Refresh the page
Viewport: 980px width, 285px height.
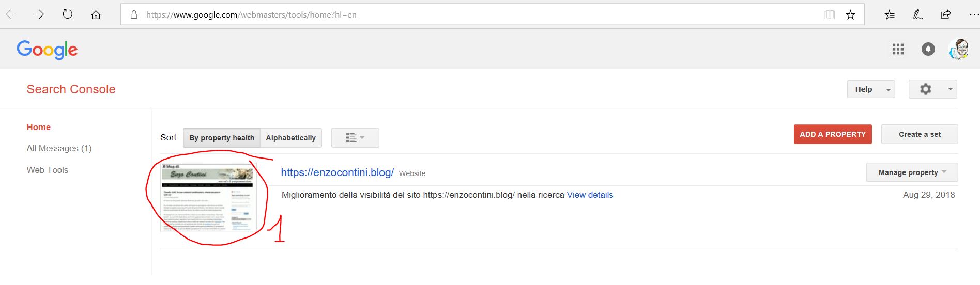[67, 14]
